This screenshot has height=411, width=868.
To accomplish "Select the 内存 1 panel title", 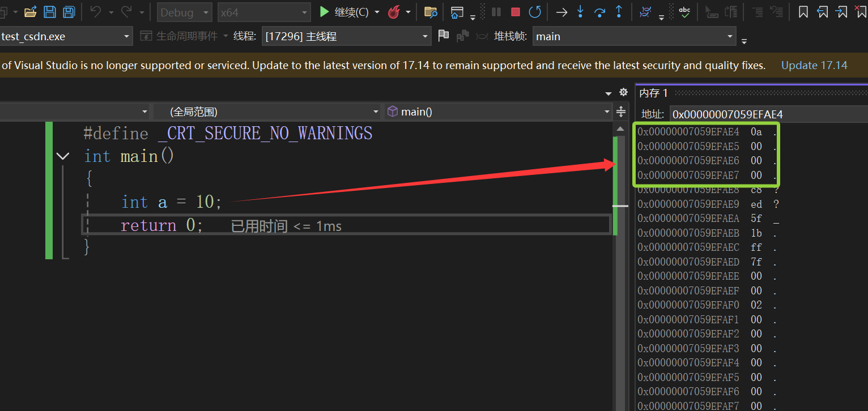I will [653, 93].
